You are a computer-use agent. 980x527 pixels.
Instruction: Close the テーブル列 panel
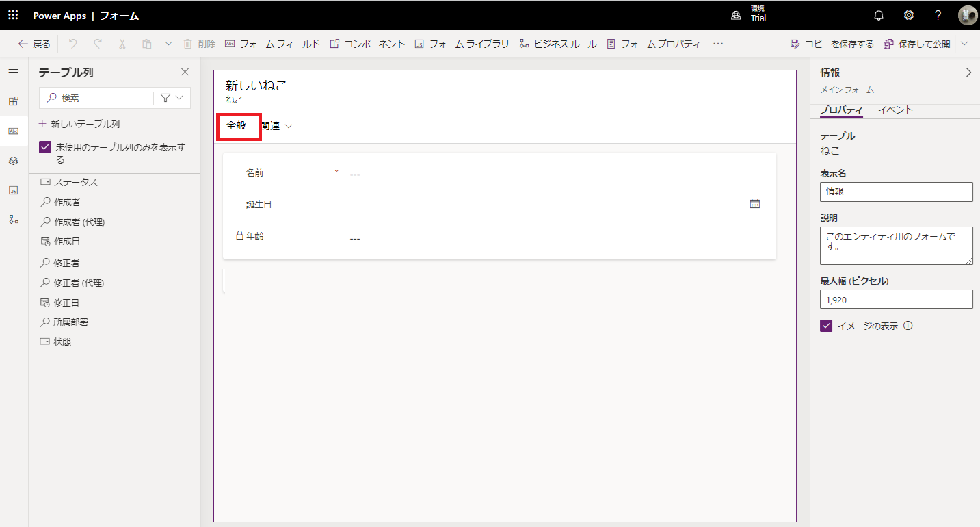click(x=185, y=72)
